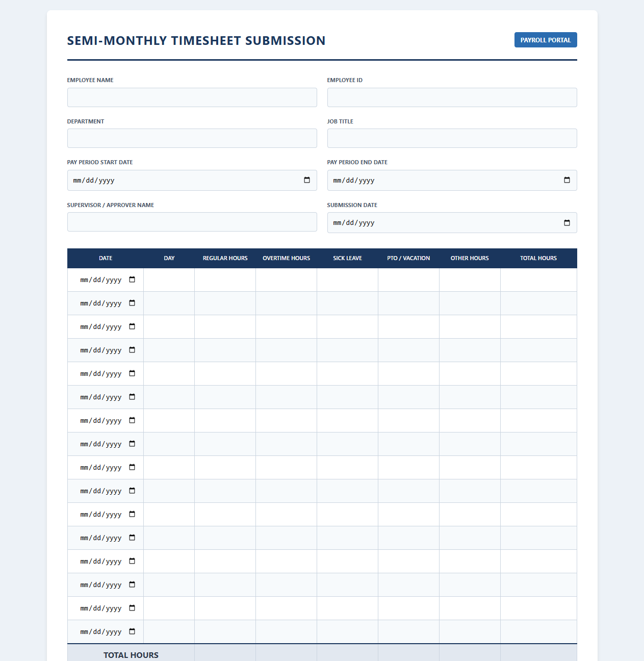The image size is (644, 661).
Task: Click into the Job Title field
Action: [x=452, y=138]
